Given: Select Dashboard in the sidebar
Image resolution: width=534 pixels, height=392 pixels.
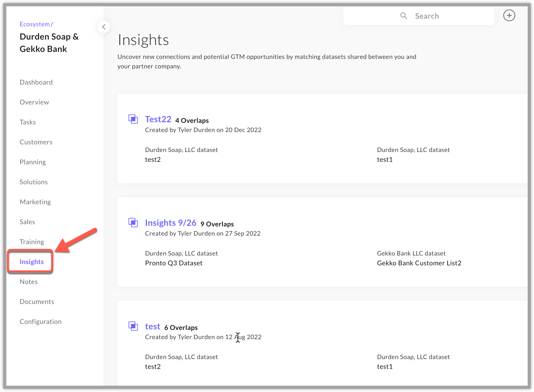Looking at the screenshot, I should tap(36, 82).
